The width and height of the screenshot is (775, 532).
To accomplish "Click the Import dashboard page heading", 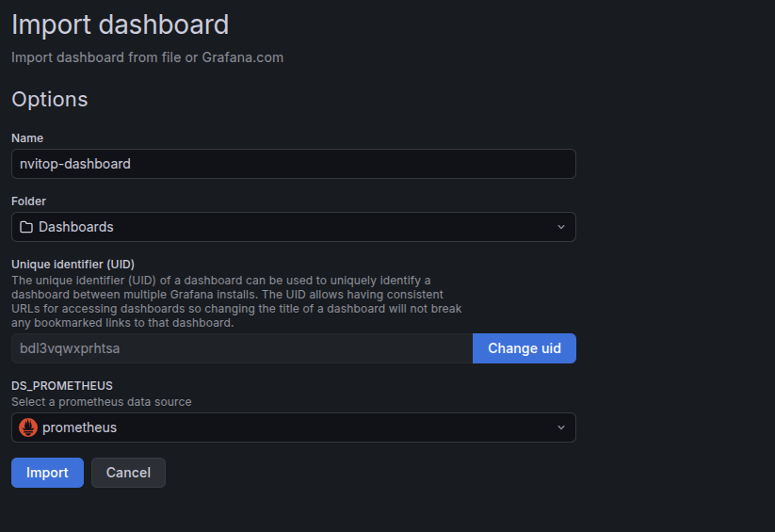I will point(121,24).
